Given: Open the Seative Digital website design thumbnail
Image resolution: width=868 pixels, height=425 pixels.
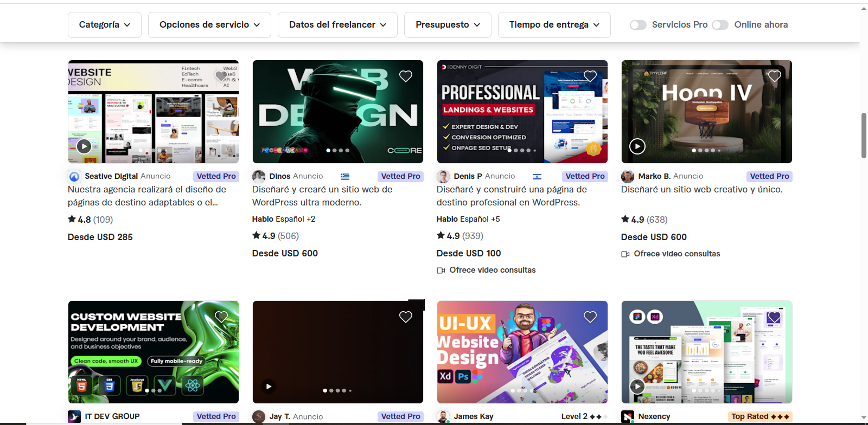Looking at the screenshot, I should coord(154,112).
